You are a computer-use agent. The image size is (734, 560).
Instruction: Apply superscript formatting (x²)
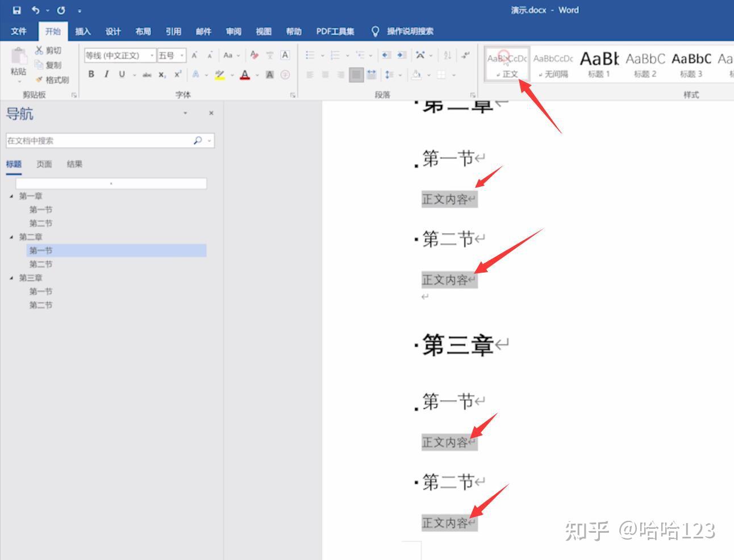(x=178, y=74)
